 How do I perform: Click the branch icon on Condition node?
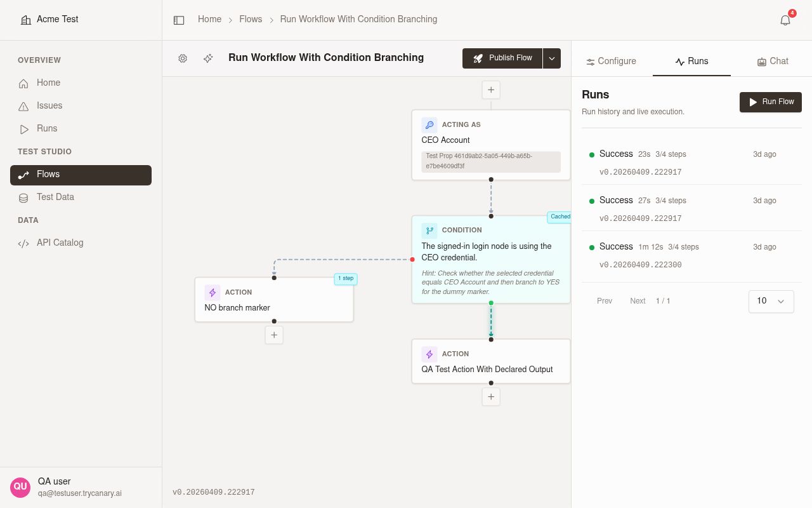tap(429, 230)
